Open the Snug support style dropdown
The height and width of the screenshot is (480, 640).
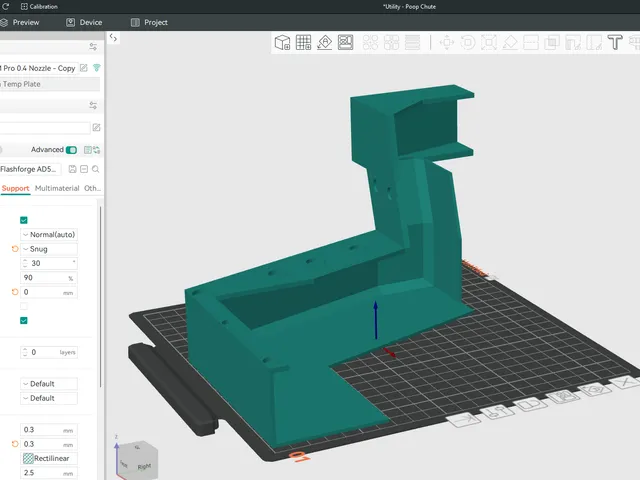click(49, 249)
